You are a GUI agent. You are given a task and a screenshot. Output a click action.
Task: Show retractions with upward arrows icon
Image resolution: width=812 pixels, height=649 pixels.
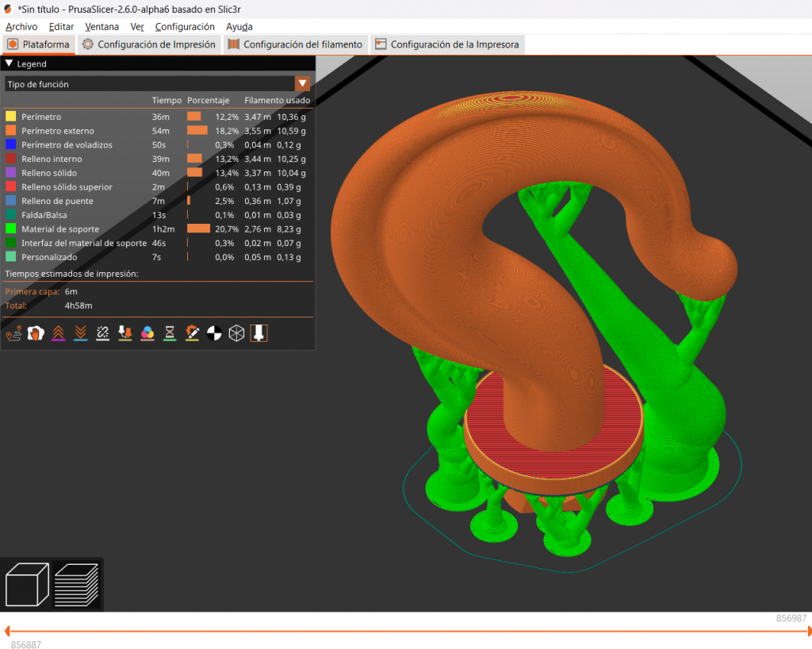[x=58, y=334]
